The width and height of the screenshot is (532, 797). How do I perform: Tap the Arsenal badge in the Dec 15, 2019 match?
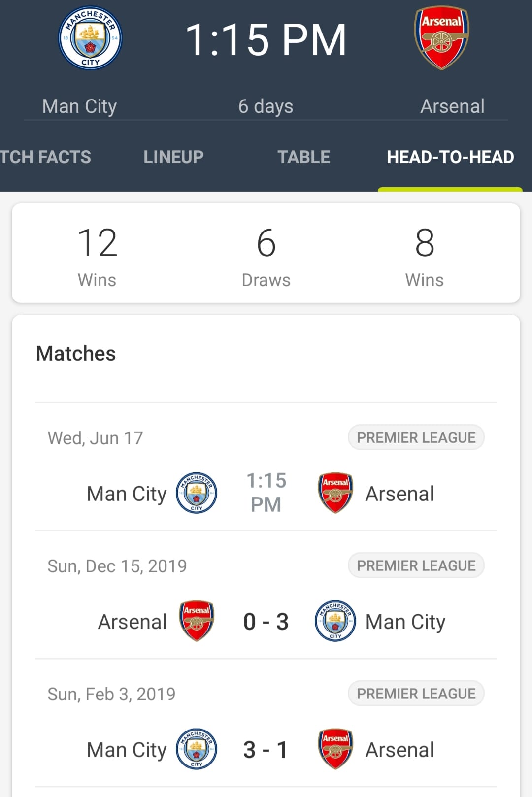(197, 621)
